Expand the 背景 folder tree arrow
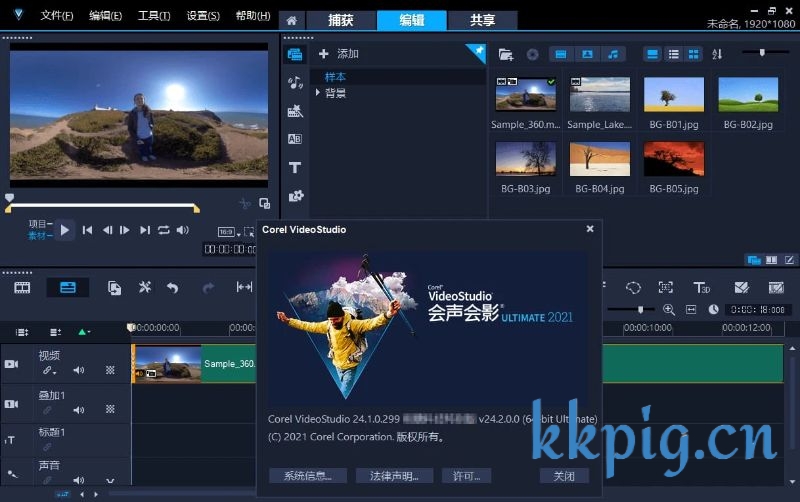 pyautogui.click(x=317, y=92)
